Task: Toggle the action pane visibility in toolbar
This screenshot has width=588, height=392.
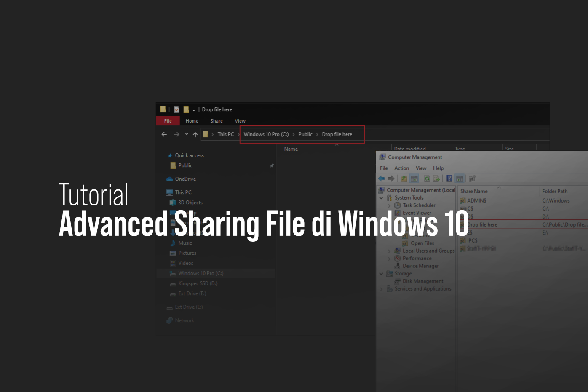Action: tap(460, 178)
